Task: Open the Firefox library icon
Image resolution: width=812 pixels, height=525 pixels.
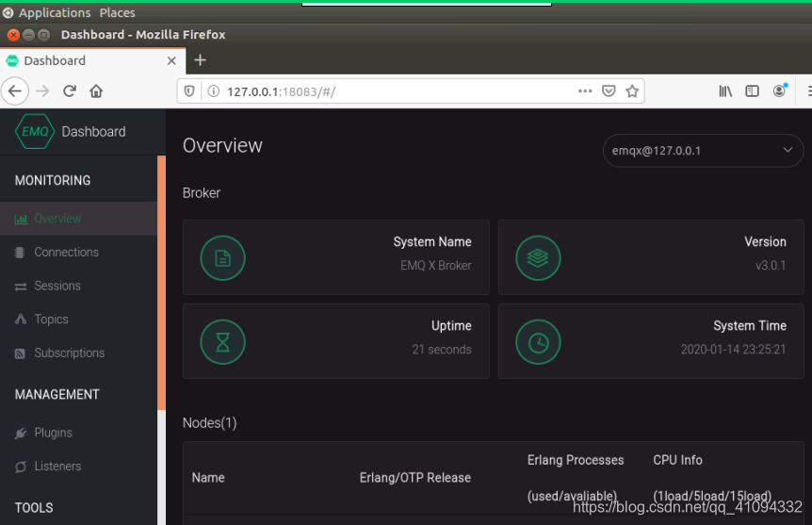Action: coord(725,91)
